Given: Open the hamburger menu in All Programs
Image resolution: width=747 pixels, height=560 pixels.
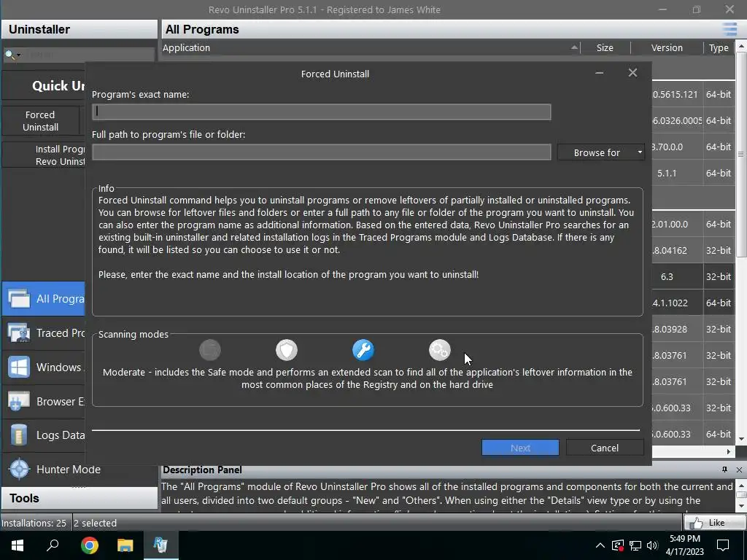Looking at the screenshot, I should point(729,29).
